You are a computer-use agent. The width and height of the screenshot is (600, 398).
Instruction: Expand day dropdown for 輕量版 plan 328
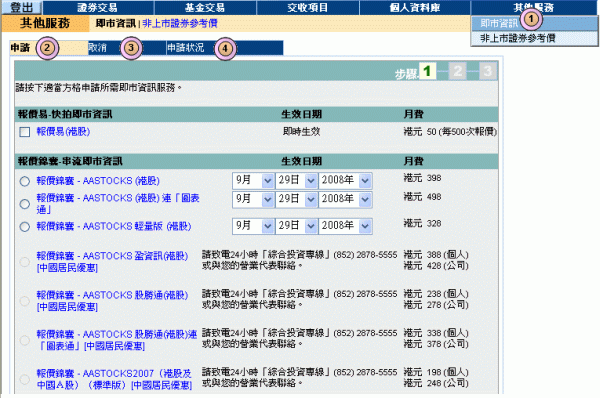pyautogui.click(x=296, y=226)
